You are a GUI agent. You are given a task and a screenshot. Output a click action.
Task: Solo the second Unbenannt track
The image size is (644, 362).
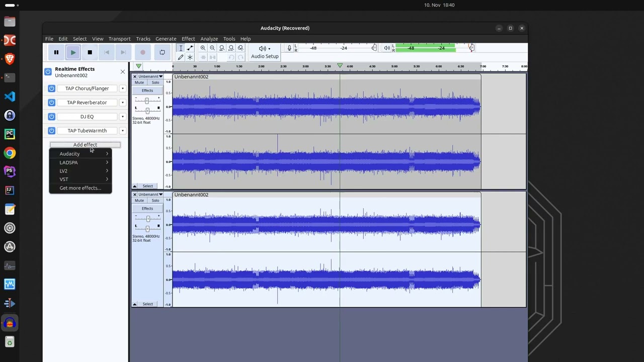pyautogui.click(x=155, y=201)
